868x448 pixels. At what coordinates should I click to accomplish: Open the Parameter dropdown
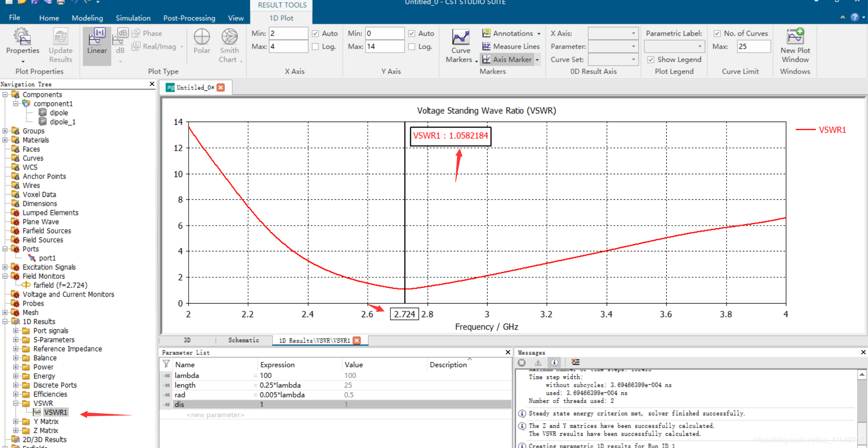tap(613, 46)
